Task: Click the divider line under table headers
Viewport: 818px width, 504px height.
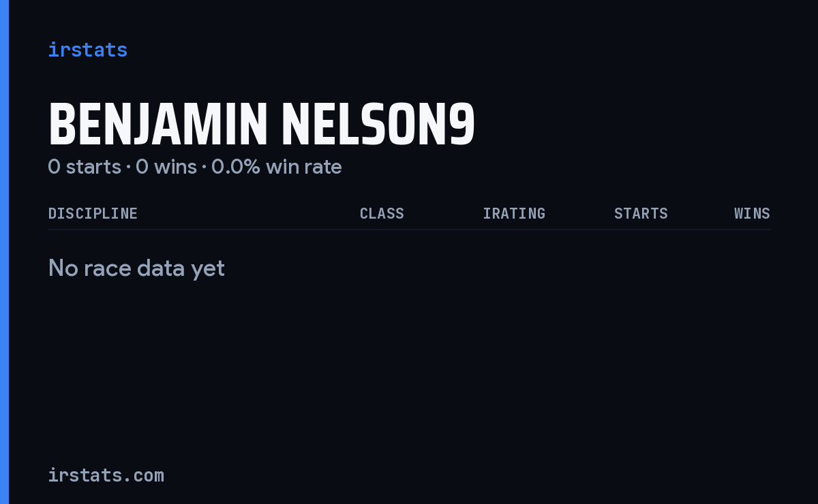Action: pos(409,230)
